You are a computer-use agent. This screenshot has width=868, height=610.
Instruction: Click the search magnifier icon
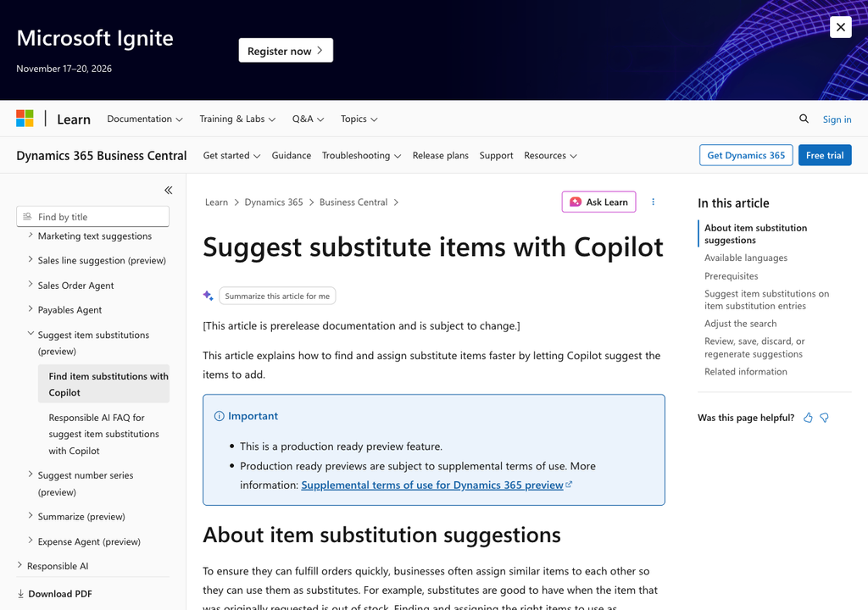(804, 119)
